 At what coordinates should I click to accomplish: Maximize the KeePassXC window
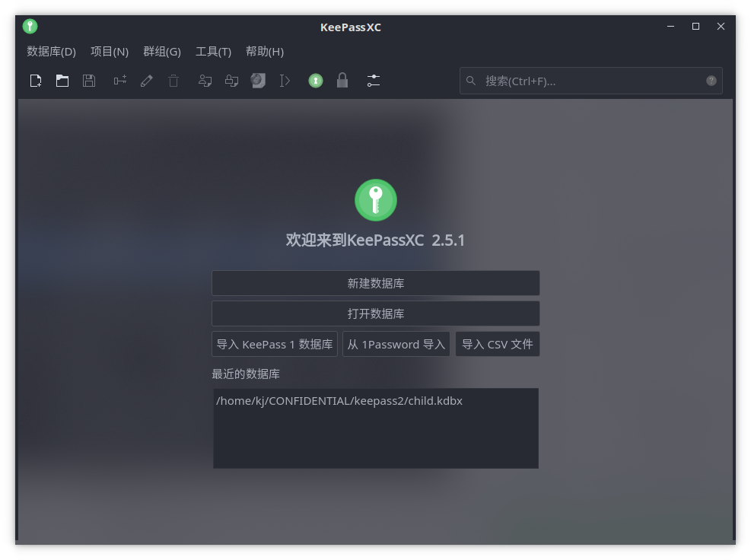point(696,27)
